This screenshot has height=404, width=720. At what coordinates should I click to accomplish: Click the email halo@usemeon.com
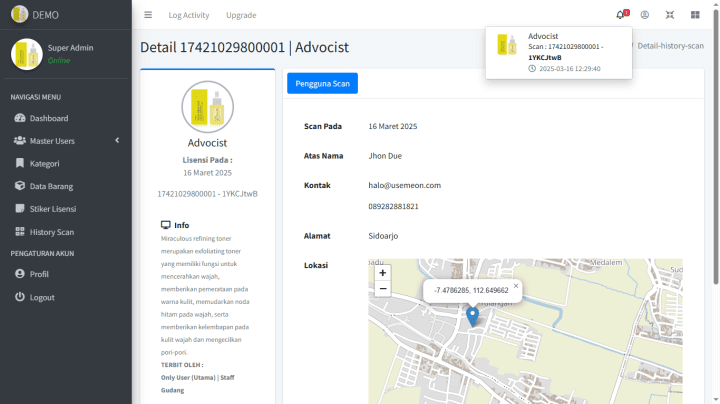coord(405,185)
